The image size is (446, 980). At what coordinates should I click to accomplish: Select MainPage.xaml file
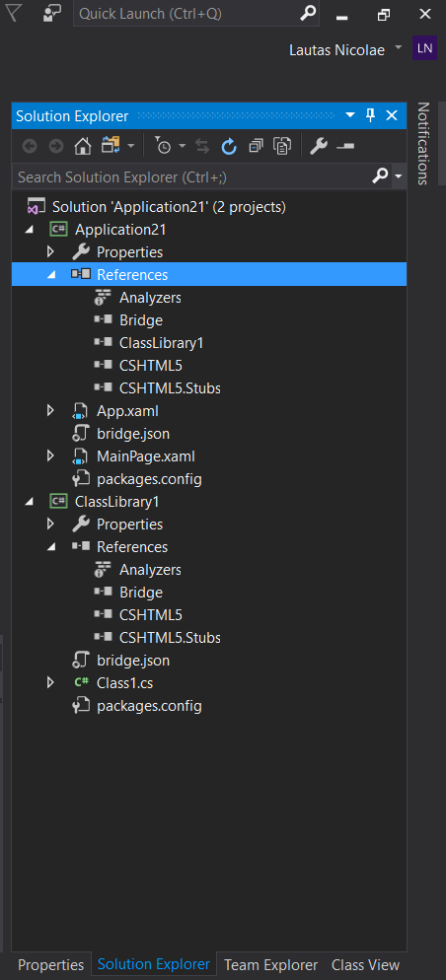pyautogui.click(x=146, y=456)
